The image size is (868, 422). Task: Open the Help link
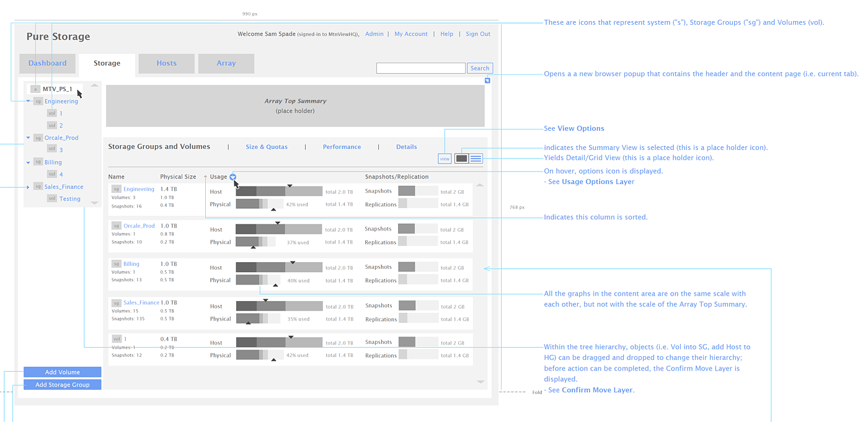point(447,34)
